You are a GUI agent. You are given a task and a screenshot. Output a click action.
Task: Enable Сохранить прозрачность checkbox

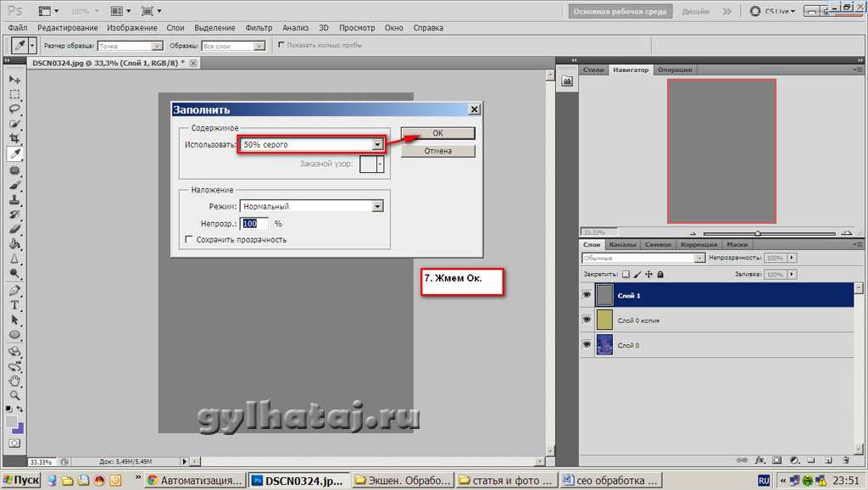(x=189, y=240)
